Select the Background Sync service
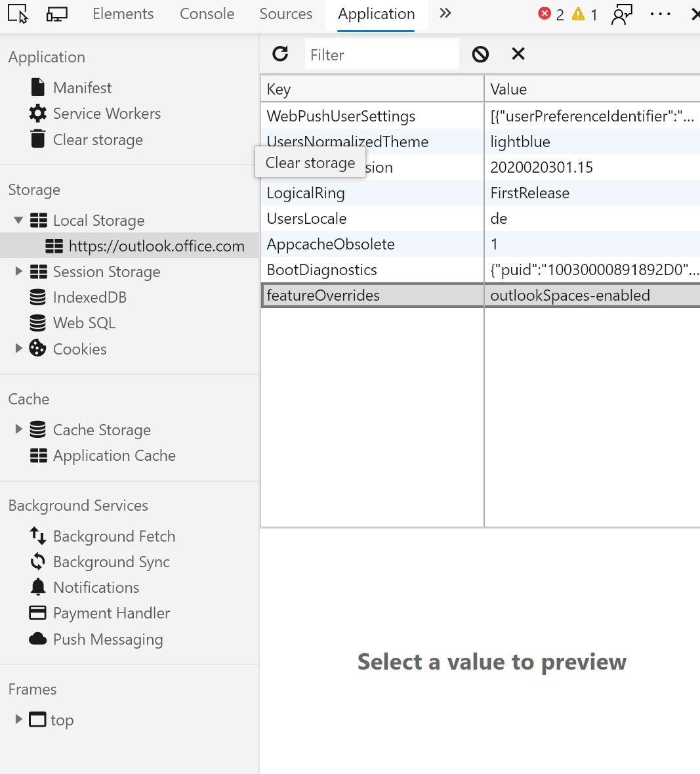 [x=111, y=562]
